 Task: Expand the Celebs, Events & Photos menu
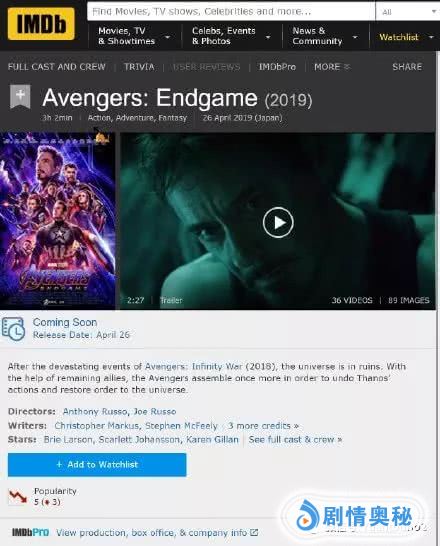[x=231, y=36]
